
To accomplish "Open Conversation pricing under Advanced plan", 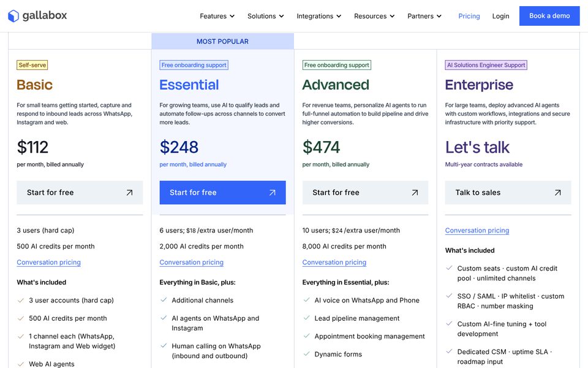I will coord(334,262).
